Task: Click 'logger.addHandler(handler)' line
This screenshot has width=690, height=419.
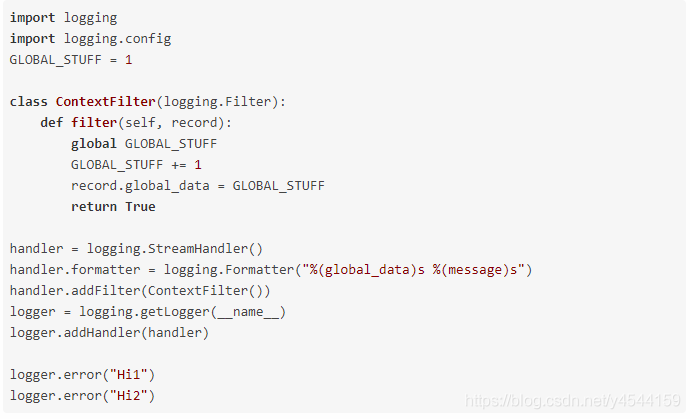Action: [109, 333]
